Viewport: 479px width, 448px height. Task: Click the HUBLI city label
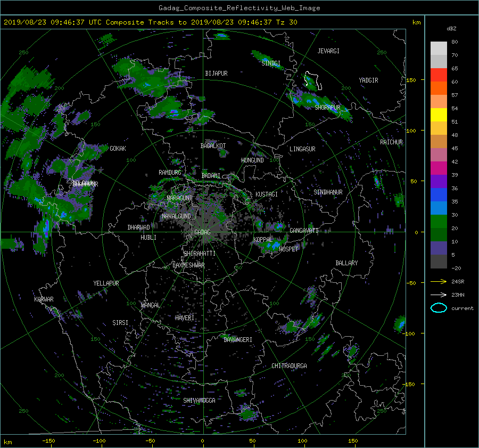tap(148, 237)
